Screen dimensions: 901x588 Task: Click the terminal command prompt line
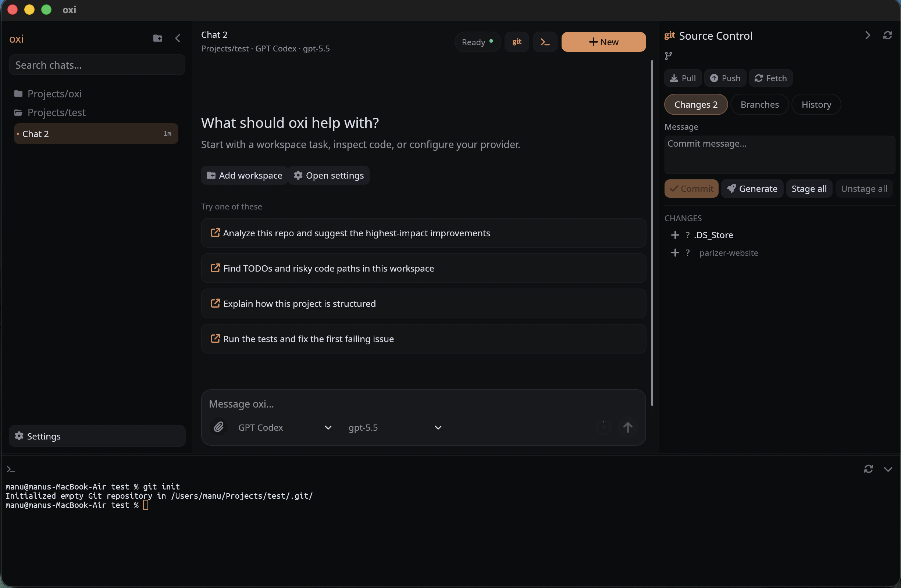point(77,505)
